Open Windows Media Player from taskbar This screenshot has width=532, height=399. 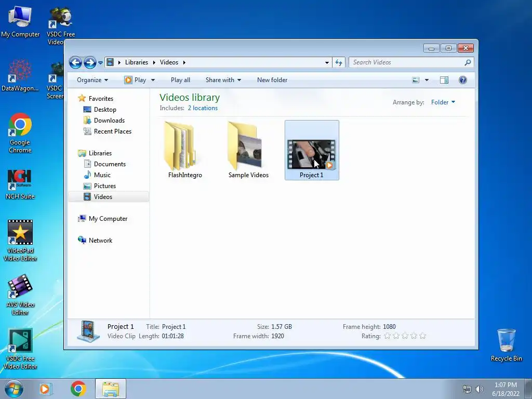tap(45, 389)
